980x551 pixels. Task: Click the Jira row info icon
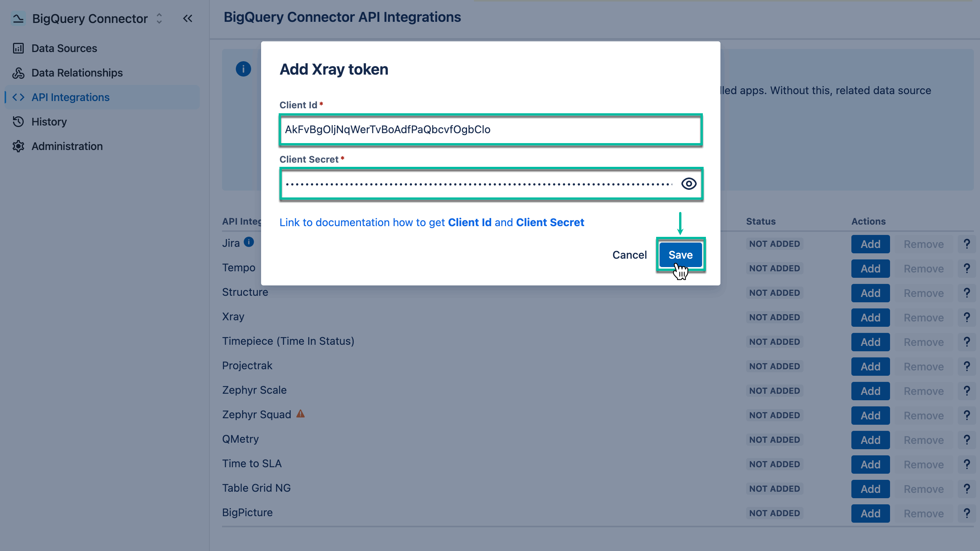[249, 242]
